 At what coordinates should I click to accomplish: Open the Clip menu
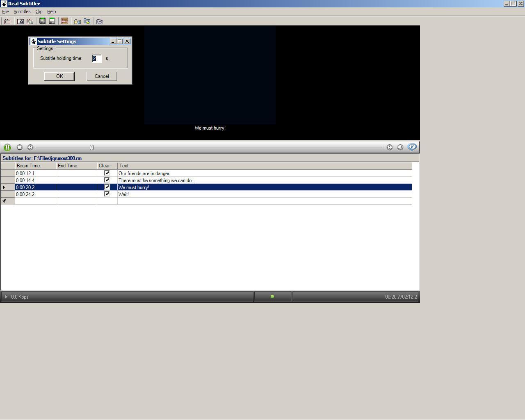click(x=39, y=11)
